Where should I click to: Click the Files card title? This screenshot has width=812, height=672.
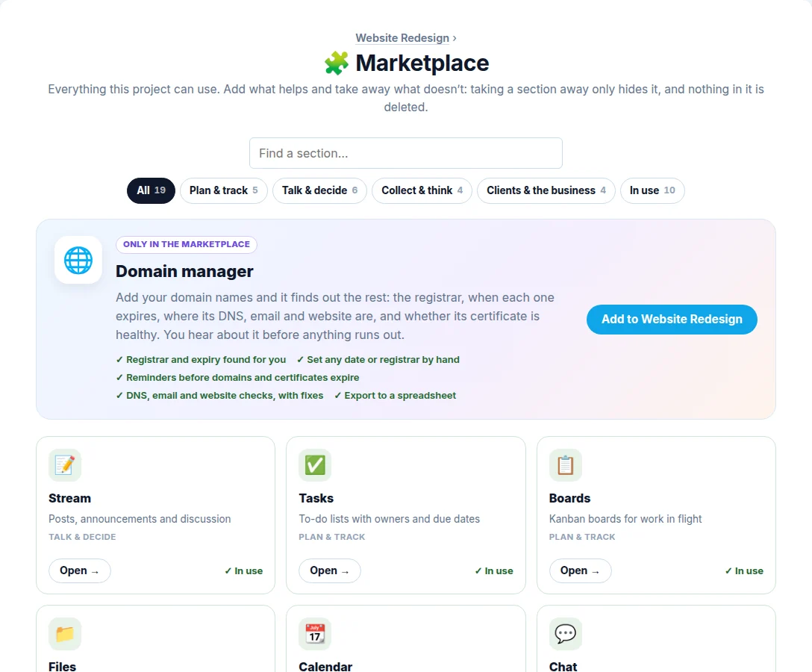point(62,666)
